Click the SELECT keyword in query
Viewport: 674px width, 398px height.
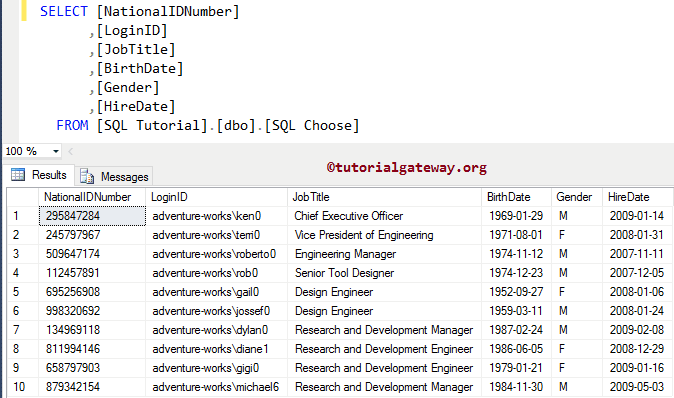[64, 11]
